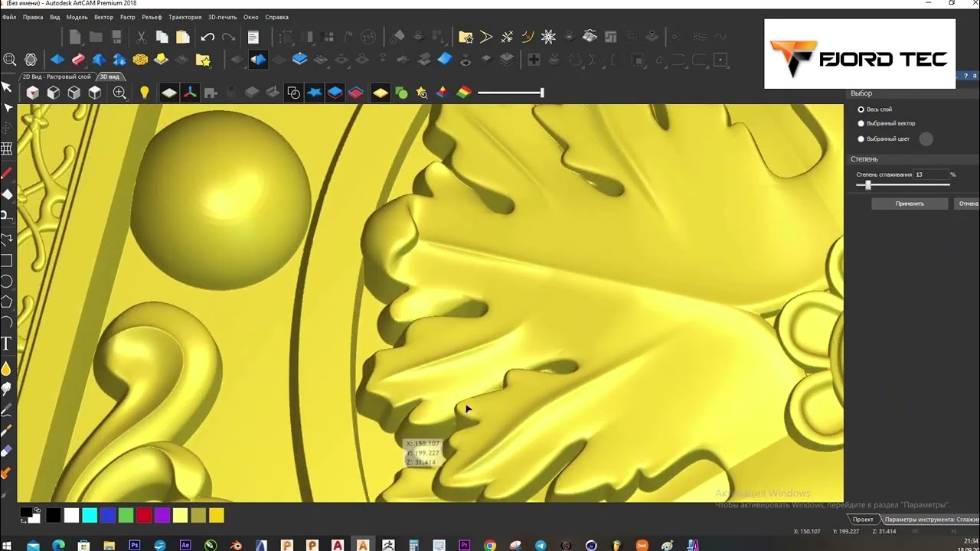Click the rainbow colored layers icon
This screenshot has width=980, height=551.
tap(463, 93)
